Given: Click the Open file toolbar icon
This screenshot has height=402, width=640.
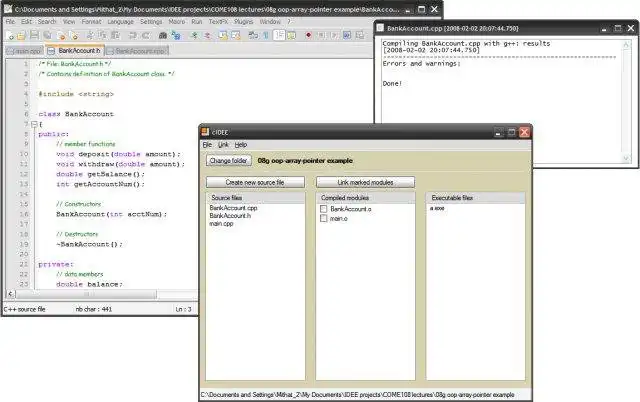Looking at the screenshot, I should pyautogui.click(x=21, y=35).
